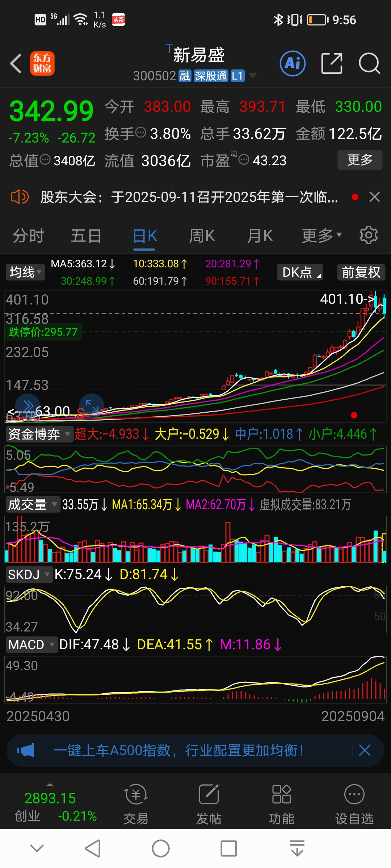Tap the MA5:363.12 value
Image resolution: width=391 pixels, height=868 pixels.
click(83, 264)
